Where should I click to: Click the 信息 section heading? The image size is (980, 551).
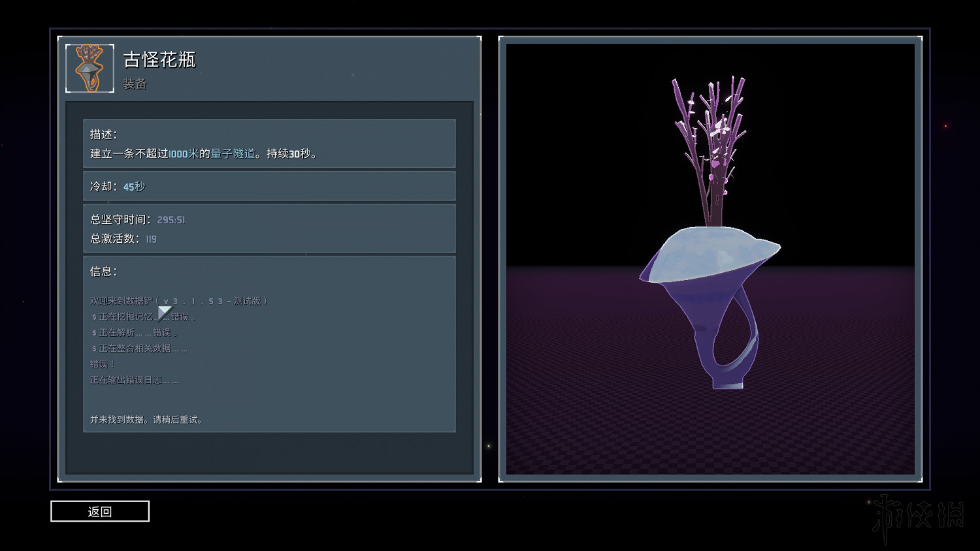pyautogui.click(x=103, y=272)
